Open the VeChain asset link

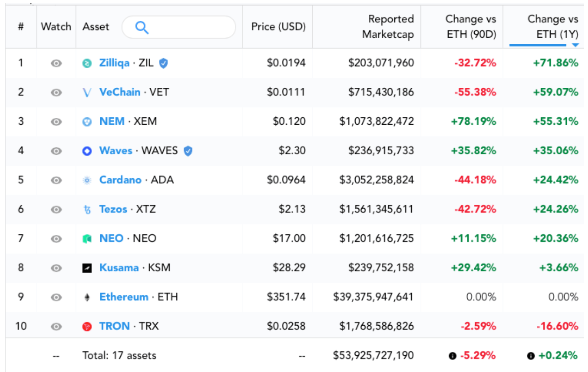[x=120, y=92]
